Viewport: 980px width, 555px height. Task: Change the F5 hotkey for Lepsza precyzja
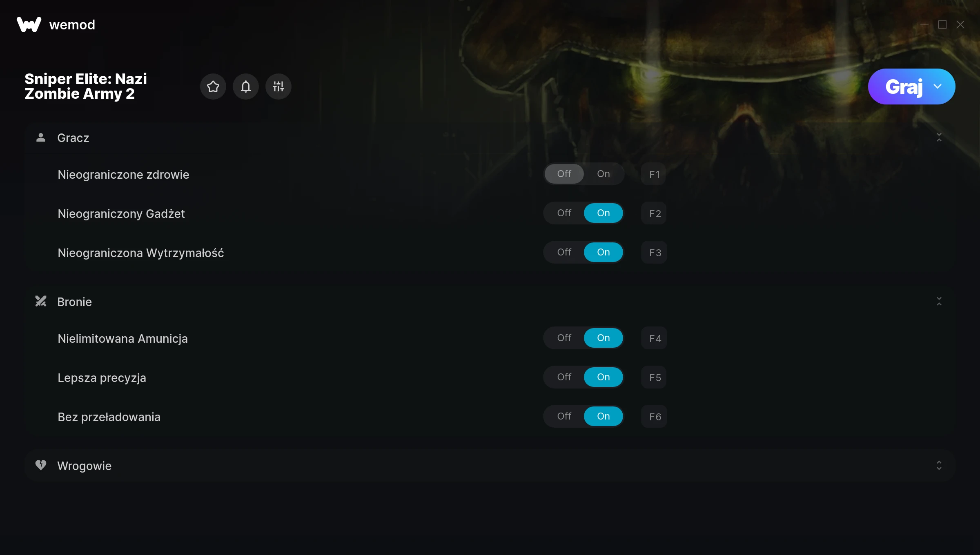click(x=654, y=377)
